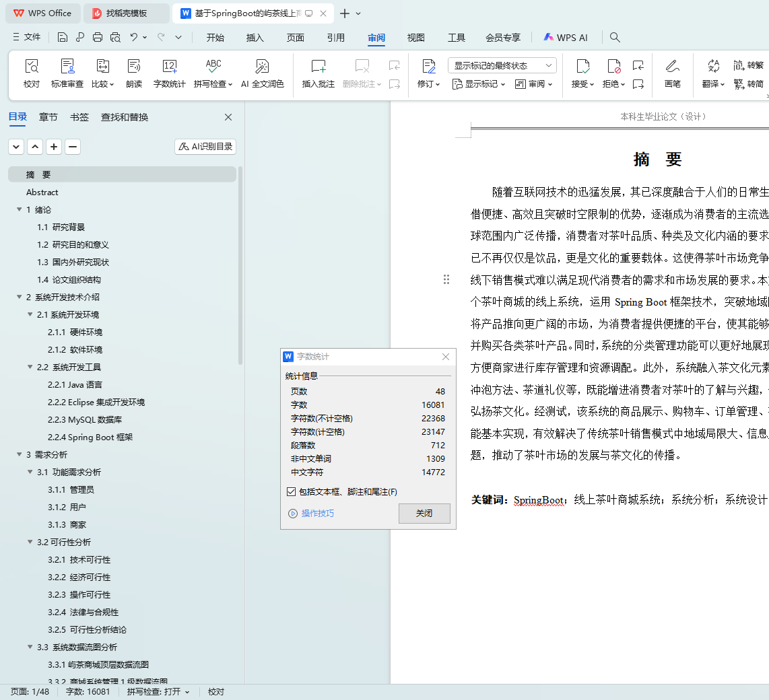Toggle 包括文本框、脚注和尾注 checkbox

point(292,491)
